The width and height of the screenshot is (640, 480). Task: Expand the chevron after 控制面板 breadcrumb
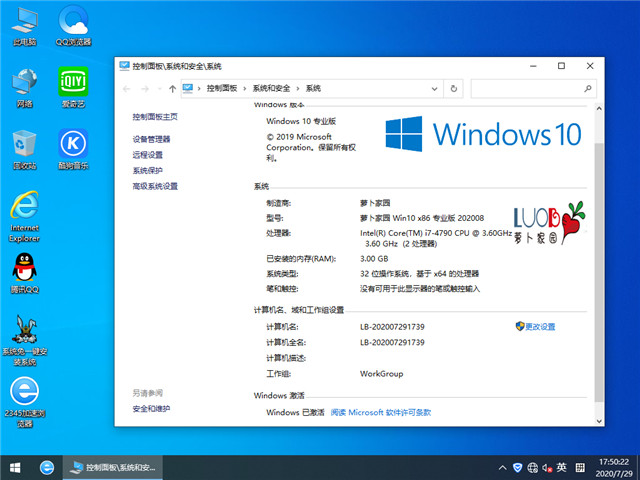[x=244, y=89]
